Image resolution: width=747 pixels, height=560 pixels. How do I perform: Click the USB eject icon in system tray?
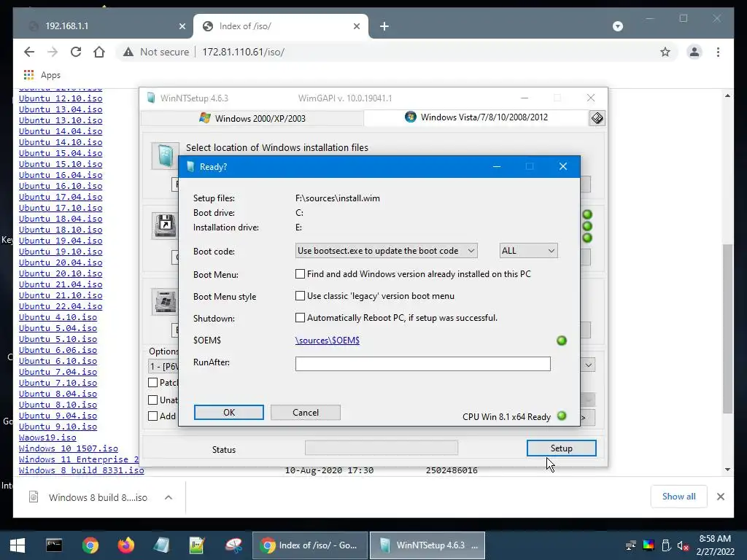pos(666,545)
